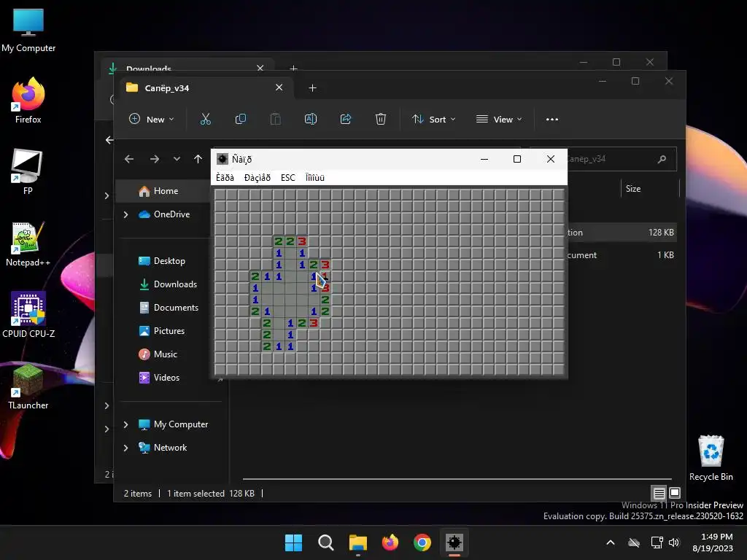Open clock and date in the taskbar
This screenshot has height=560, width=747.
[x=713, y=542]
